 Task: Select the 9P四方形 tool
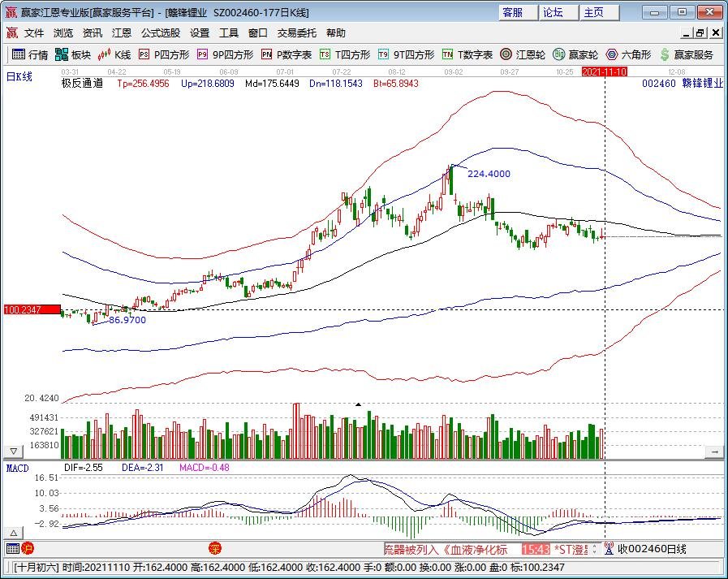click(x=225, y=55)
